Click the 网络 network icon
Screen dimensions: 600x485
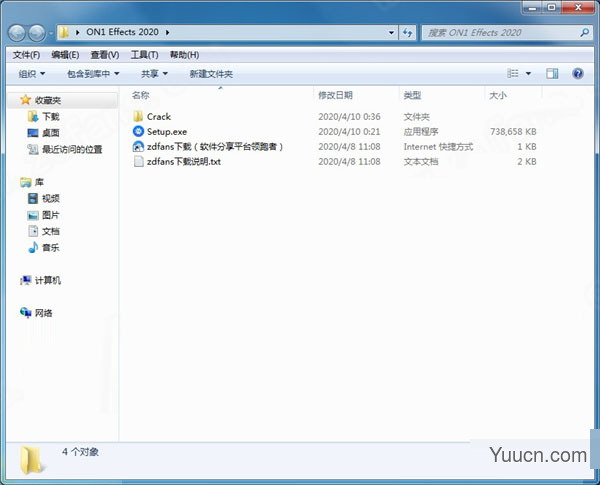tap(26, 313)
